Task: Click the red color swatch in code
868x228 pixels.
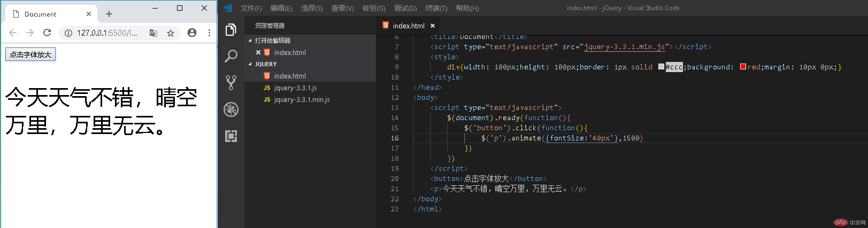Action: pos(743,67)
